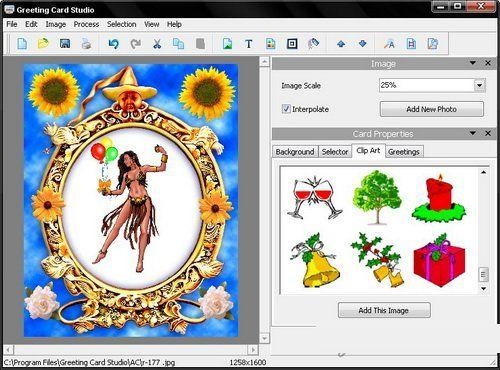The width and height of the screenshot is (500, 370).
Task: Click the Print toolbar icon
Action: click(86, 44)
